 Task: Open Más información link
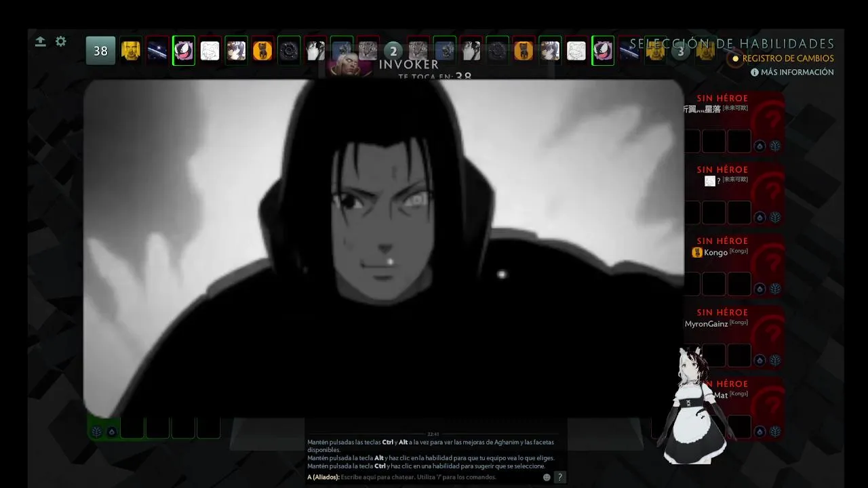pyautogui.click(x=797, y=73)
